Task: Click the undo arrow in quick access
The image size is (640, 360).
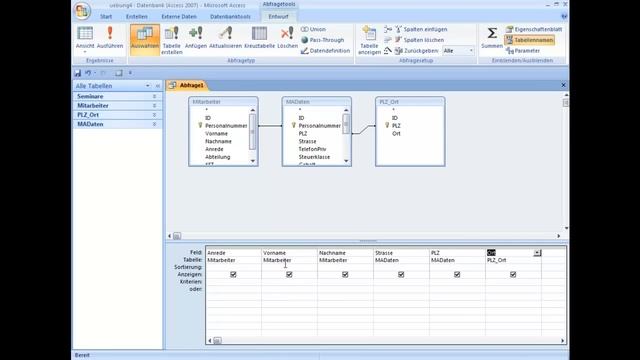Action: 88,73
